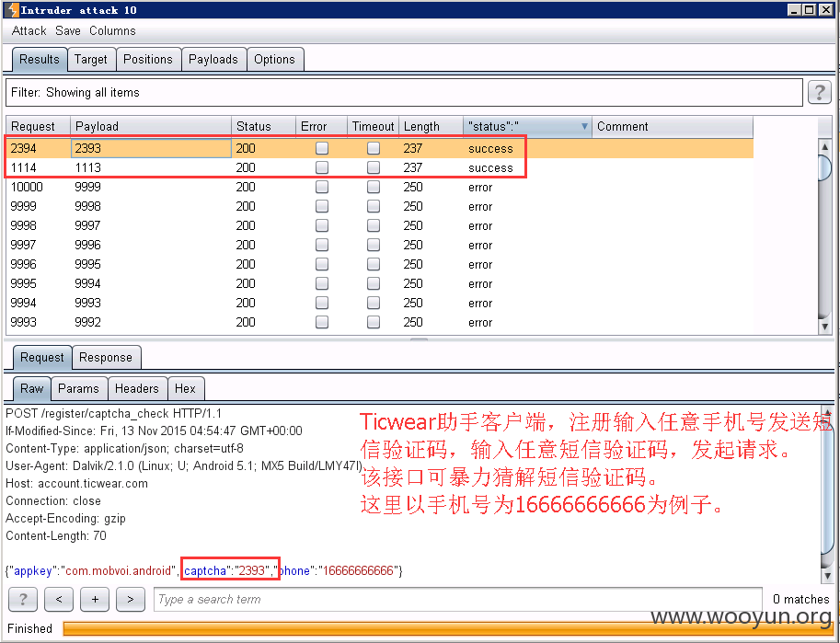Click the results table scroll down arrow
Image resolution: width=840 pixels, height=643 pixels.
(825, 327)
